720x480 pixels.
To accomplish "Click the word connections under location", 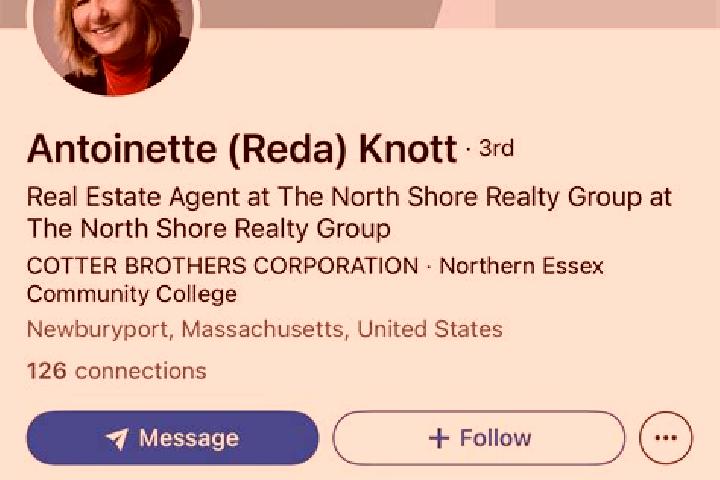I will tap(141, 371).
